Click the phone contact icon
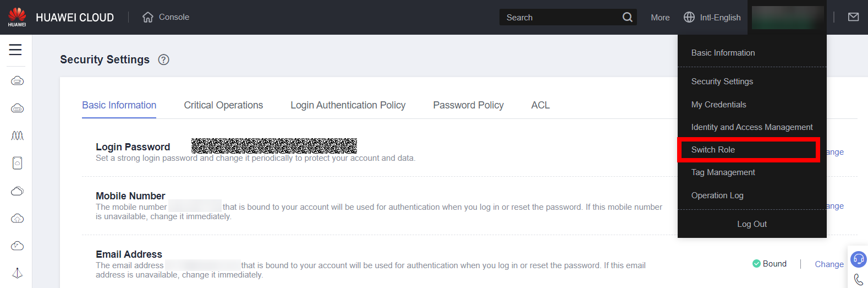This screenshot has height=288, width=868. tap(858, 280)
